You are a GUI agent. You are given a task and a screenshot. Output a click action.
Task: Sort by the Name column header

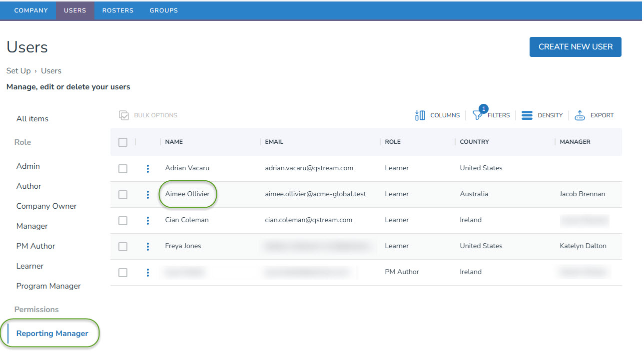pos(174,142)
